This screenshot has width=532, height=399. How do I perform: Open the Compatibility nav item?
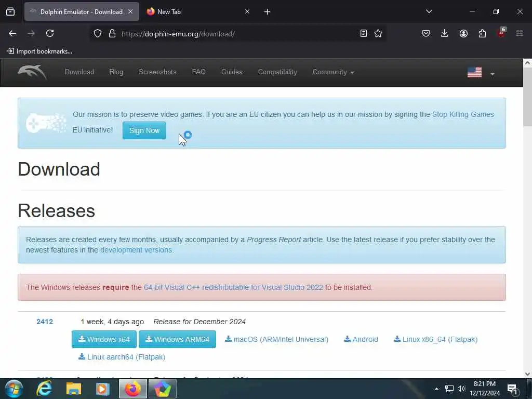(x=277, y=72)
